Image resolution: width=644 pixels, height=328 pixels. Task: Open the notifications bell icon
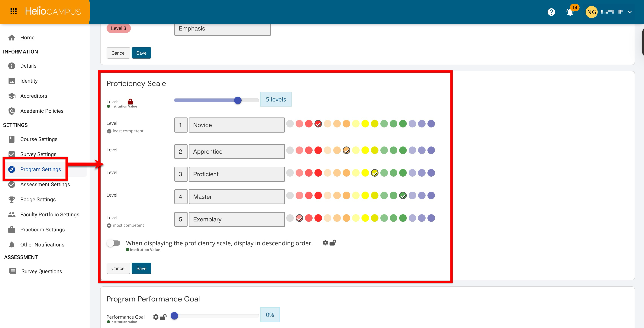pyautogui.click(x=570, y=12)
